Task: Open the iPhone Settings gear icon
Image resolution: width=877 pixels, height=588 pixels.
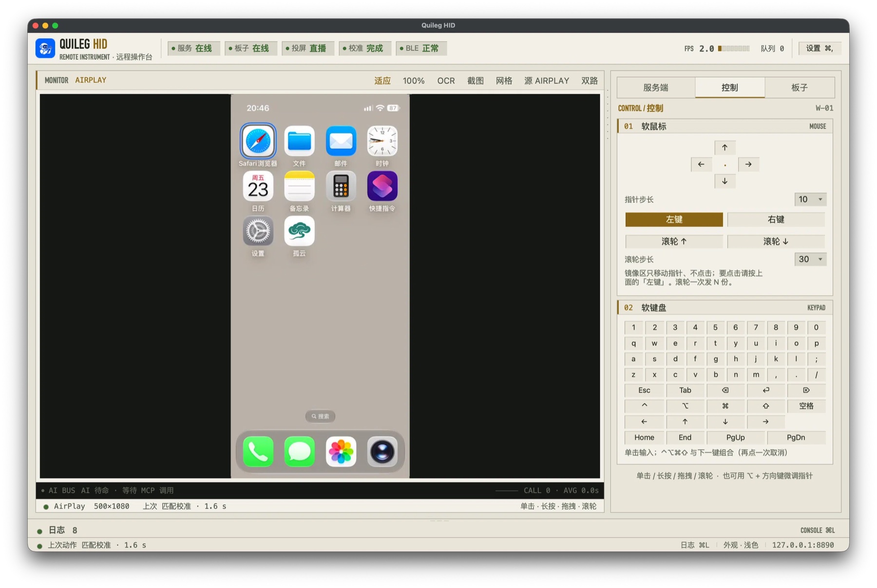Action: [x=258, y=231]
